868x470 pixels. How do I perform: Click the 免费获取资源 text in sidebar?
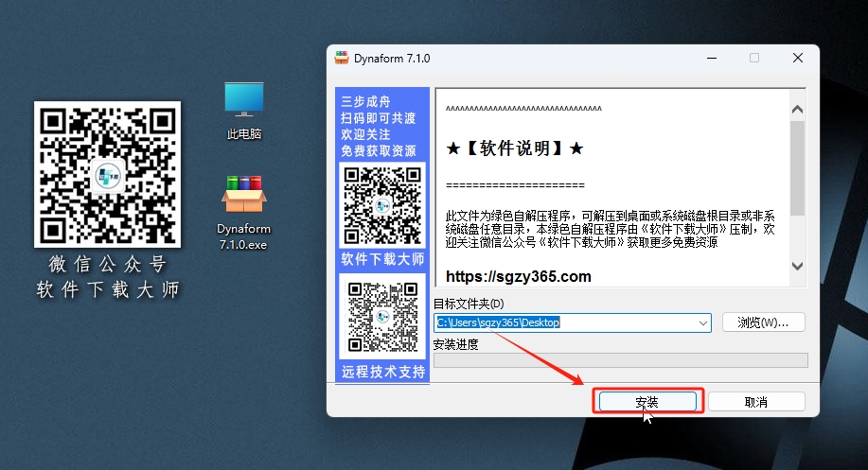379,151
